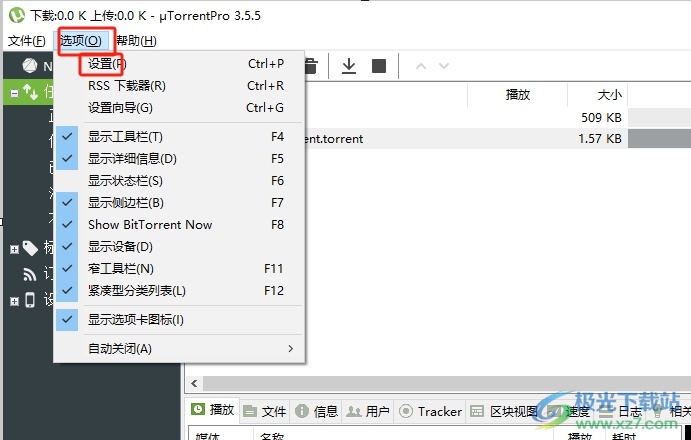The image size is (691, 440).
Task: Click the devices phone sidebar icon
Action: click(x=30, y=300)
